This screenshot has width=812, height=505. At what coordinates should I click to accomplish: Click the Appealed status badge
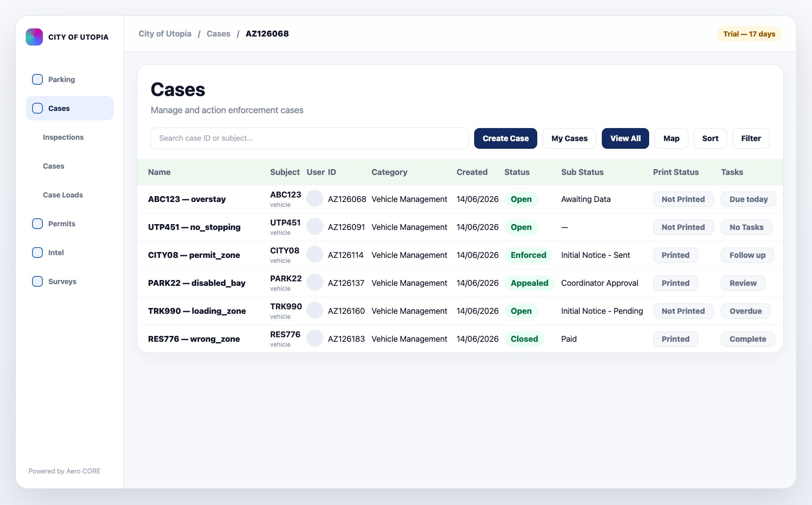(x=529, y=283)
